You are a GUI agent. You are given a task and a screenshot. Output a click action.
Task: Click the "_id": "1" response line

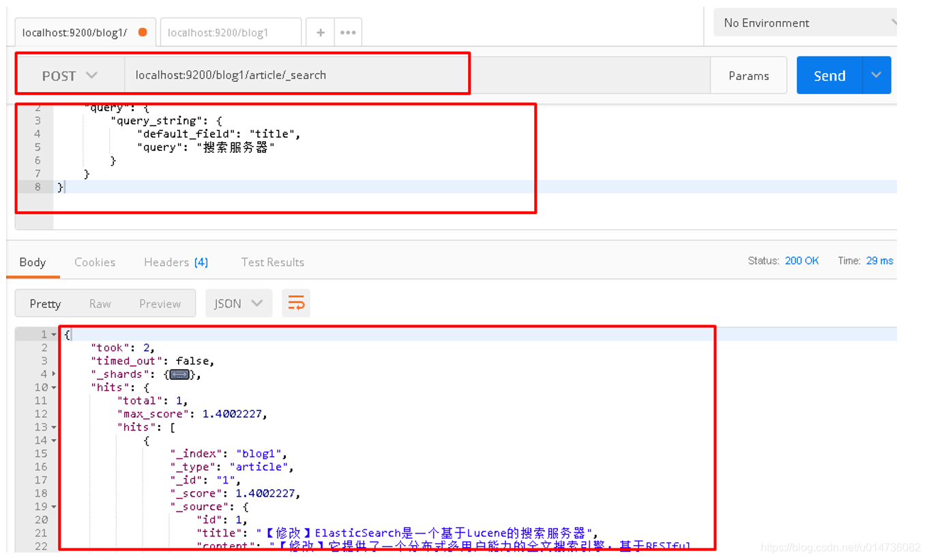(206, 480)
